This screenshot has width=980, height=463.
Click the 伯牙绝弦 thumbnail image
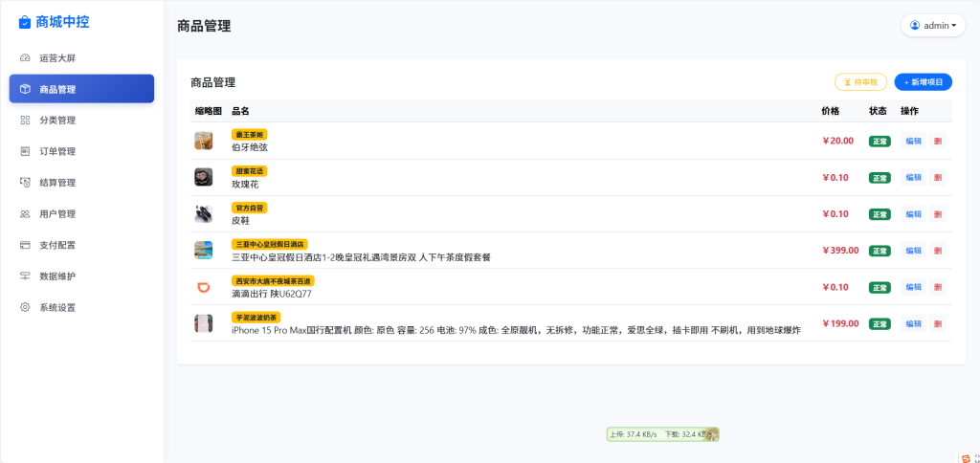pos(203,141)
